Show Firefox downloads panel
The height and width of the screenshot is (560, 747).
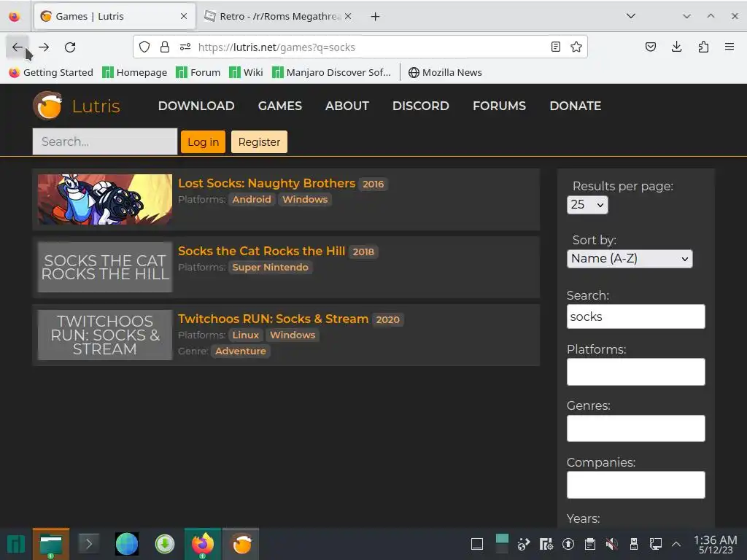click(676, 47)
